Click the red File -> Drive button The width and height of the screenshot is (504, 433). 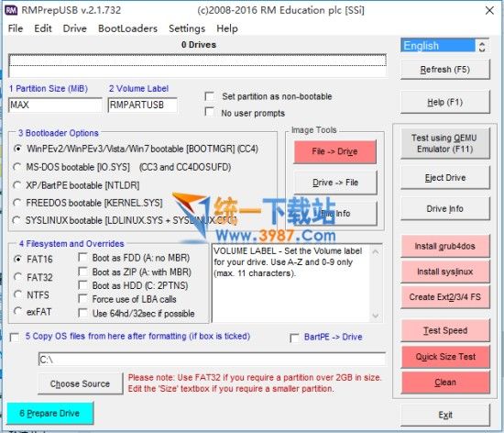click(334, 151)
